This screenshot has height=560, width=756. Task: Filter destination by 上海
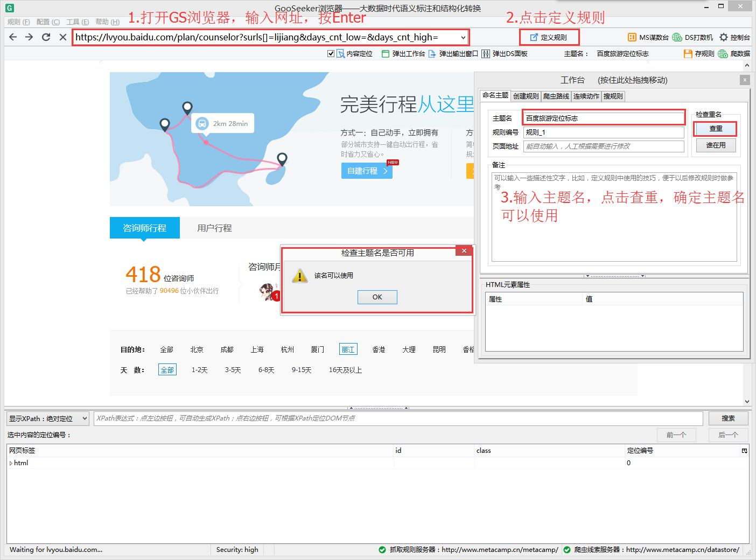click(257, 349)
